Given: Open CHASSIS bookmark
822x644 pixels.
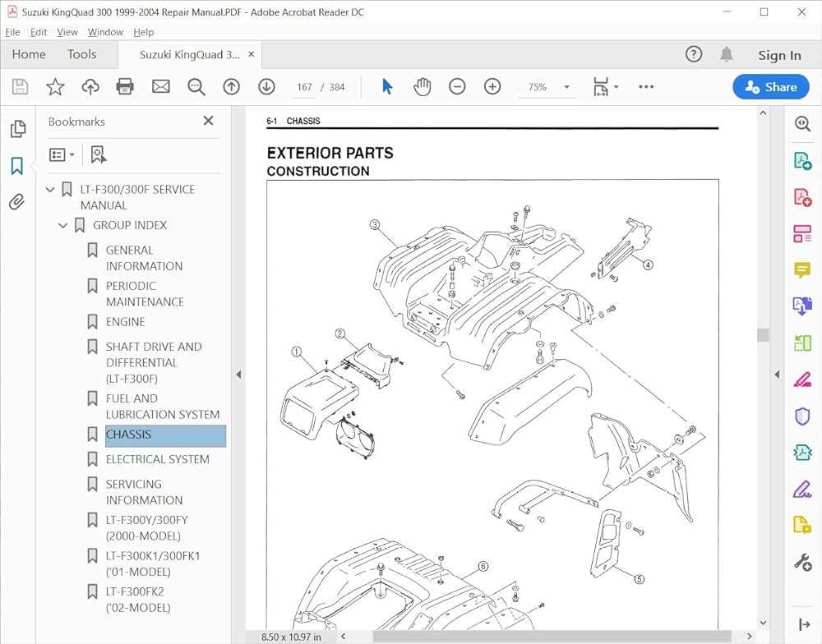Looking at the screenshot, I should (x=166, y=435).
